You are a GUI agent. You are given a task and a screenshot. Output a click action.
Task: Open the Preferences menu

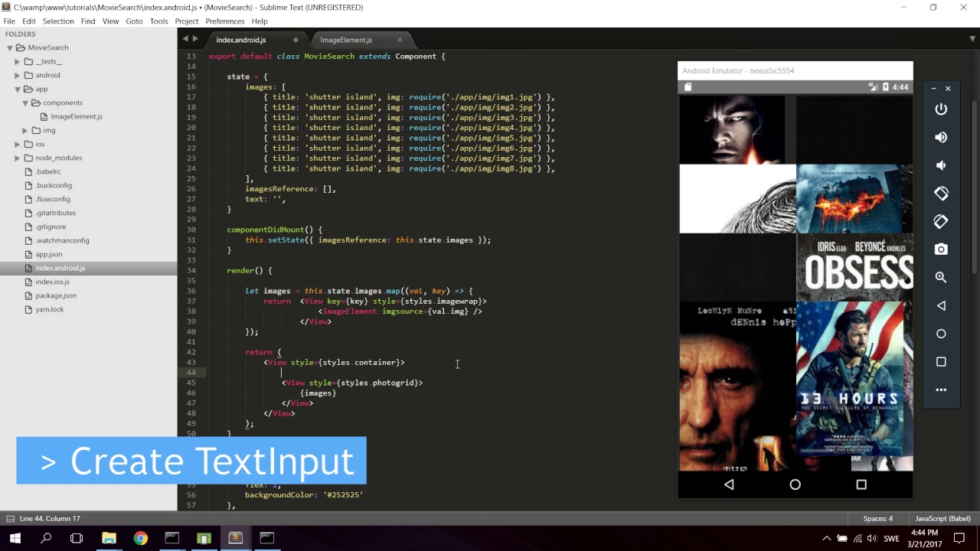(x=225, y=21)
